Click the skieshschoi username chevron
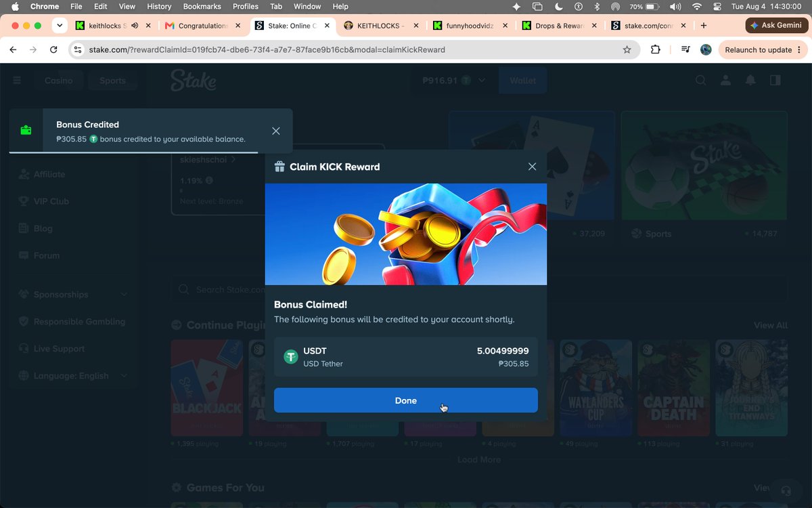Image resolution: width=812 pixels, height=508 pixels. (233, 160)
